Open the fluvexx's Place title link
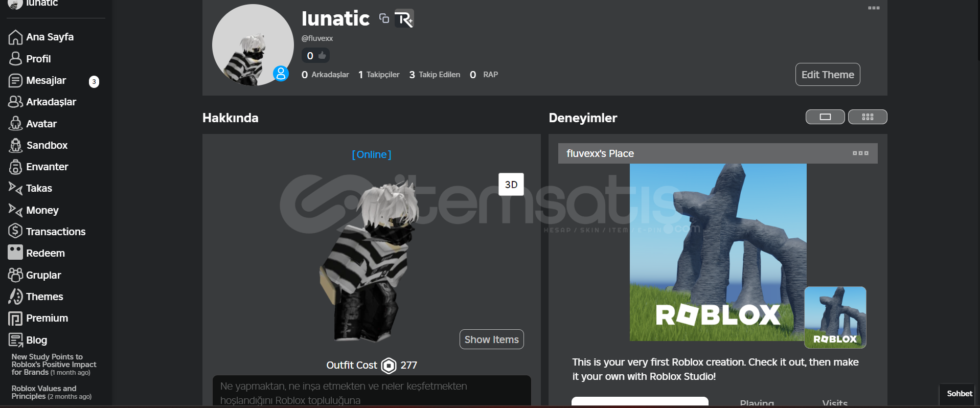 coord(600,153)
